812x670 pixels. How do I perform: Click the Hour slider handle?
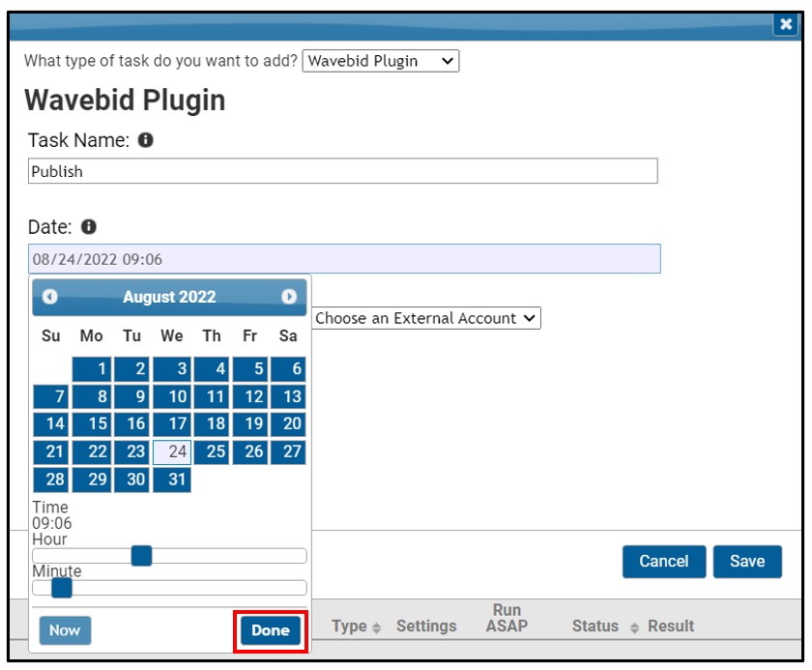(141, 556)
